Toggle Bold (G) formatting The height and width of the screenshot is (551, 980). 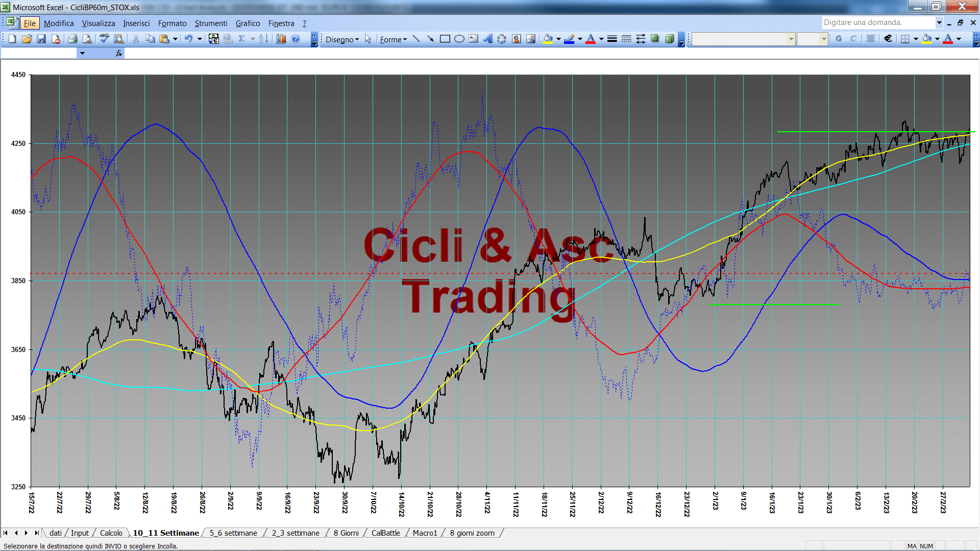click(x=839, y=39)
